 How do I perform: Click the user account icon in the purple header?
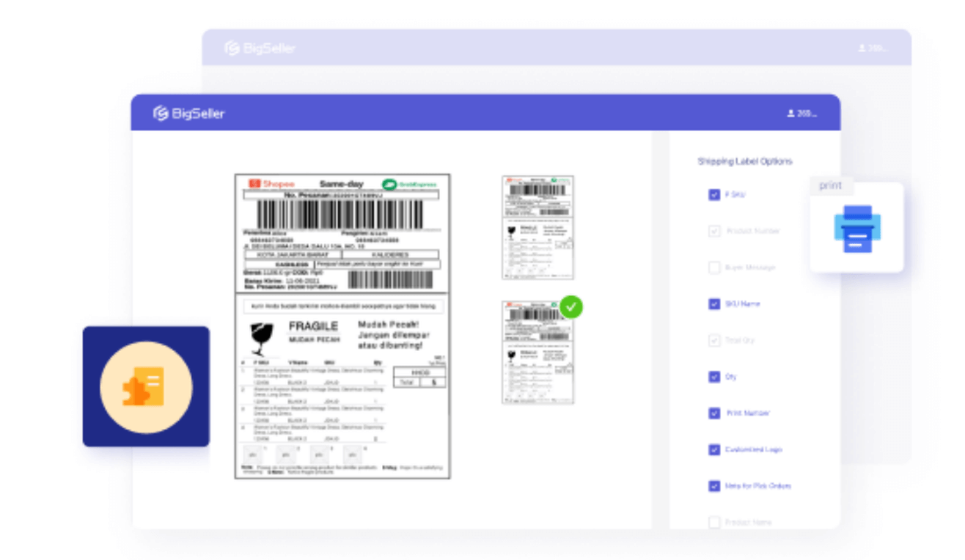click(790, 114)
